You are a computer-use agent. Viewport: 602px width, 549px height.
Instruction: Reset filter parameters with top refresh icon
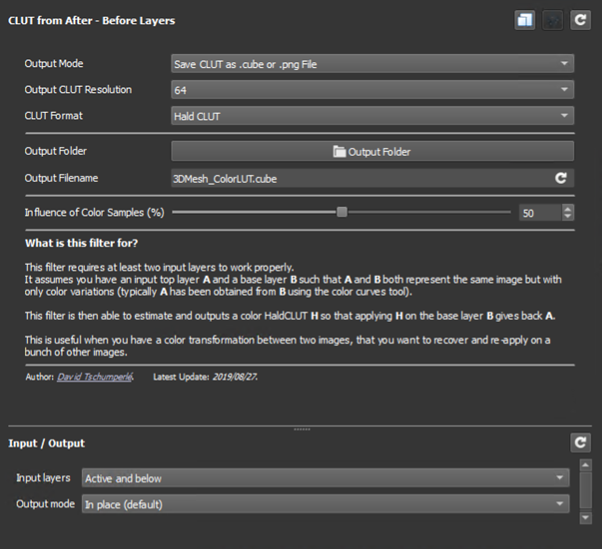580,20
